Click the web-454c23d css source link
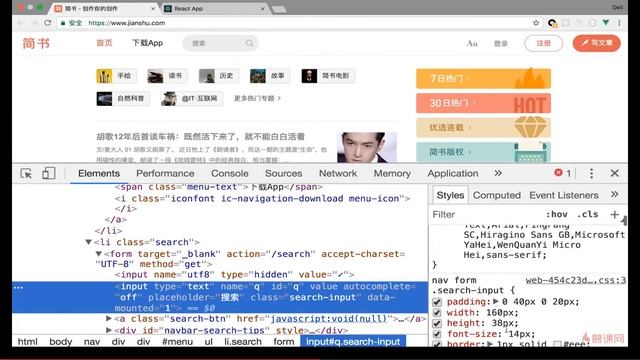This screenshot has width=640, height=360. [x=576, y=280]
